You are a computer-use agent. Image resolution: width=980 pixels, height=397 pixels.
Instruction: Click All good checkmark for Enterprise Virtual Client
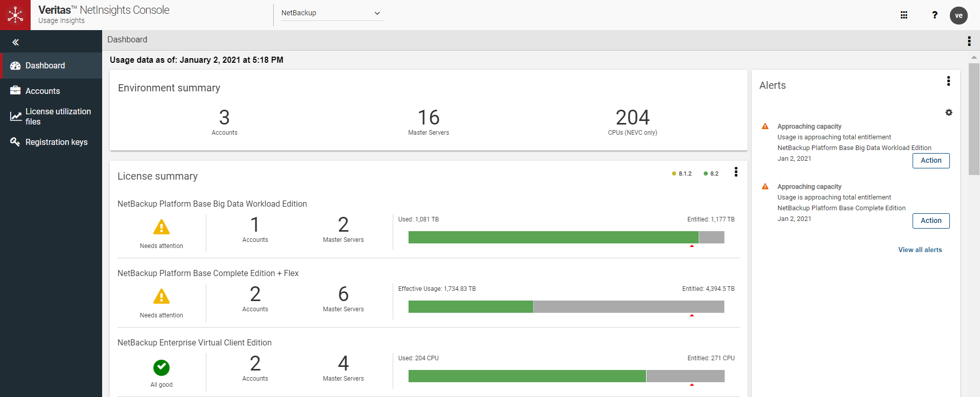(161, 367)
